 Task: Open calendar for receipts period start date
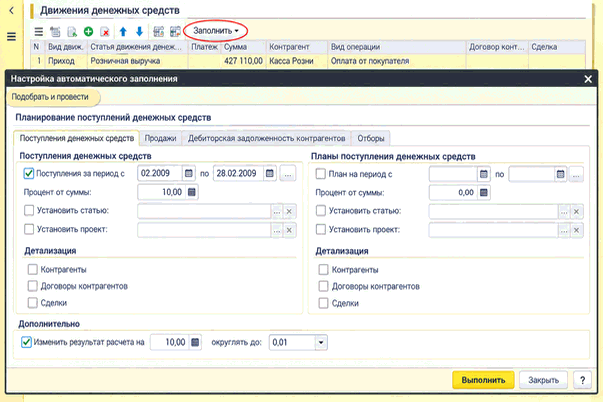click(188, 173)
